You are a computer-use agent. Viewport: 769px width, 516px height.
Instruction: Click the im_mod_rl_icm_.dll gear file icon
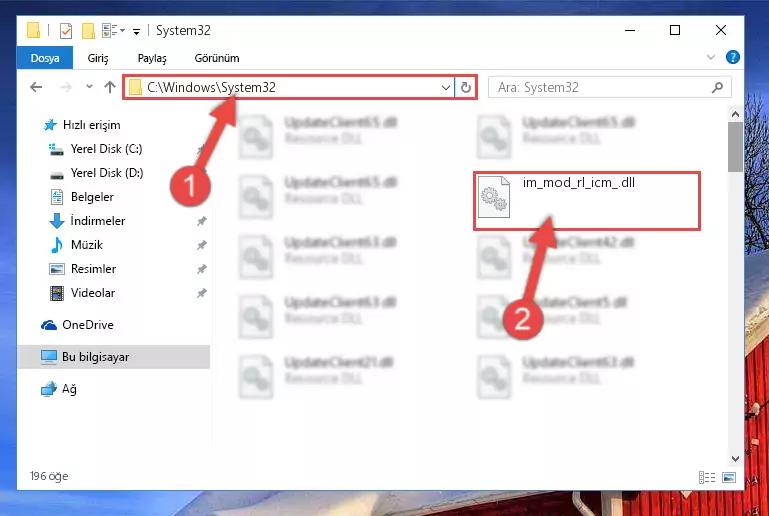494,197
